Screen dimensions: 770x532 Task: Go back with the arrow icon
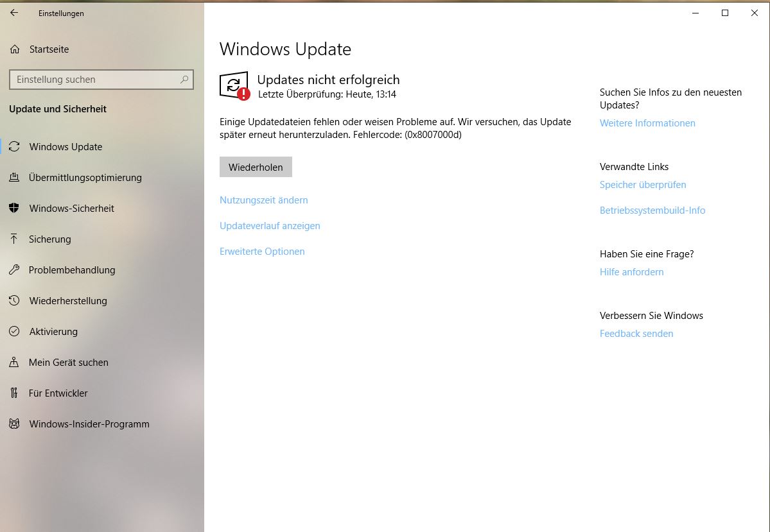click(13, 13)
